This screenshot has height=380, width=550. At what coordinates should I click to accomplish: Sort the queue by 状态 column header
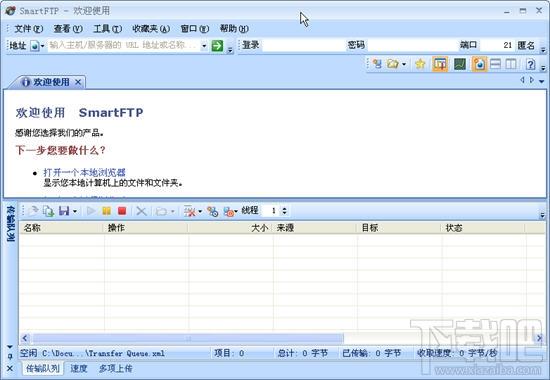tap(483, 228)
